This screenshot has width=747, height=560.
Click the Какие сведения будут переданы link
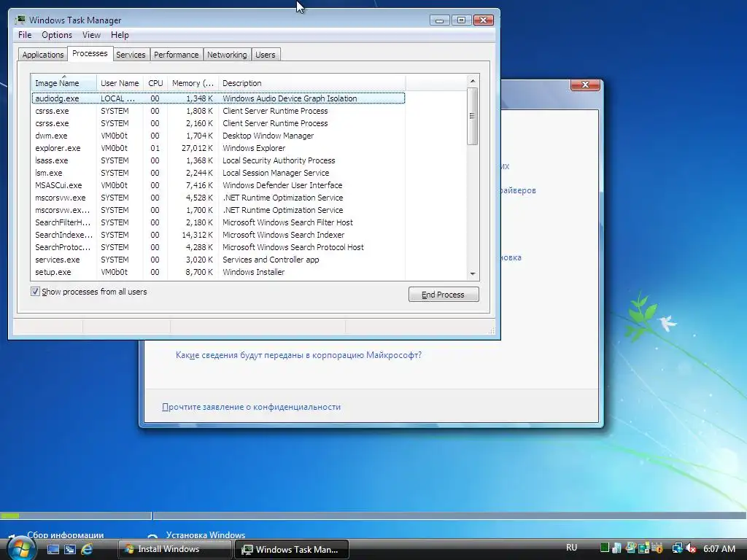(x=298, y=355)
